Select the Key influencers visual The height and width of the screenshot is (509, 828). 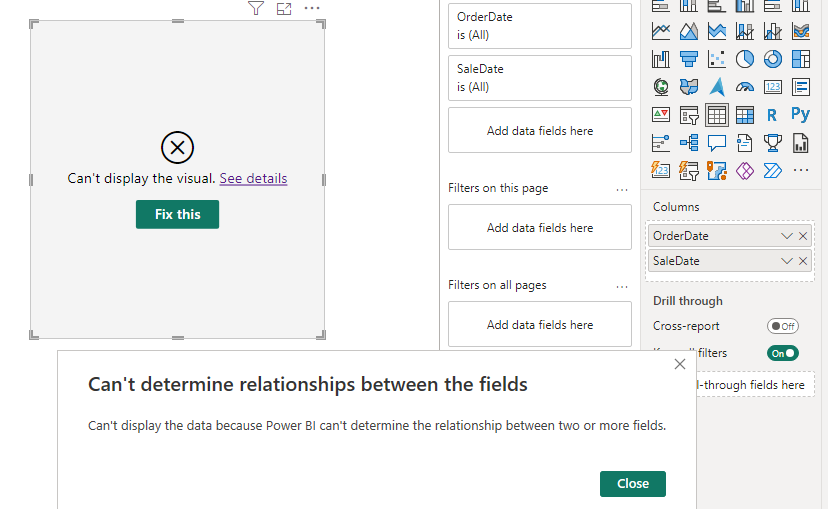pos(661,143)
